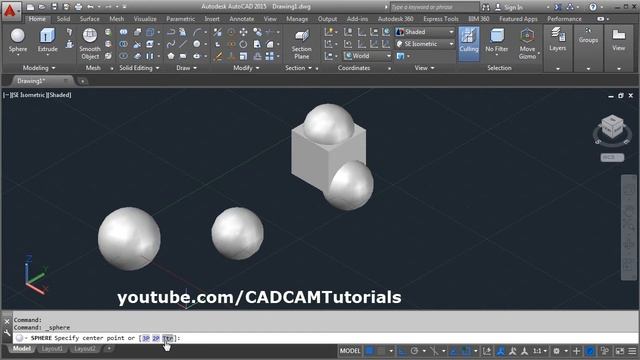Image resolution: width=640 pixels, height=360 pixels.
Task: Expand the Modify panel
Action: click(246, 68)
